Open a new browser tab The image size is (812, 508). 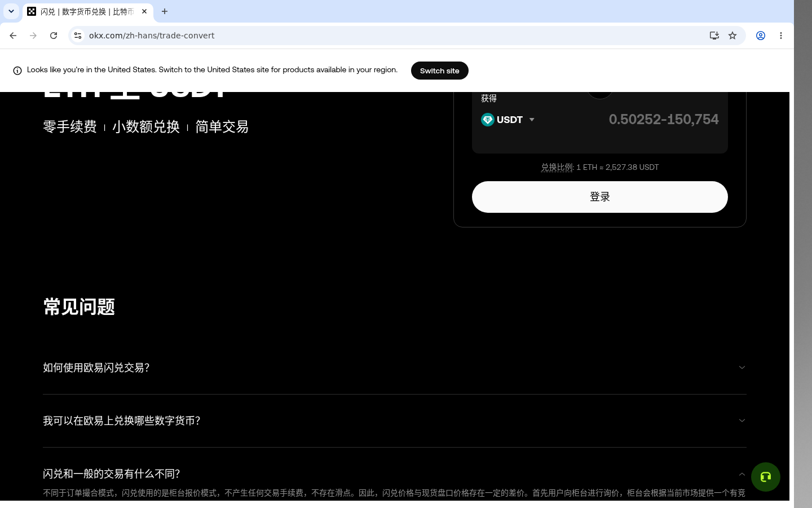click(165, 11)
